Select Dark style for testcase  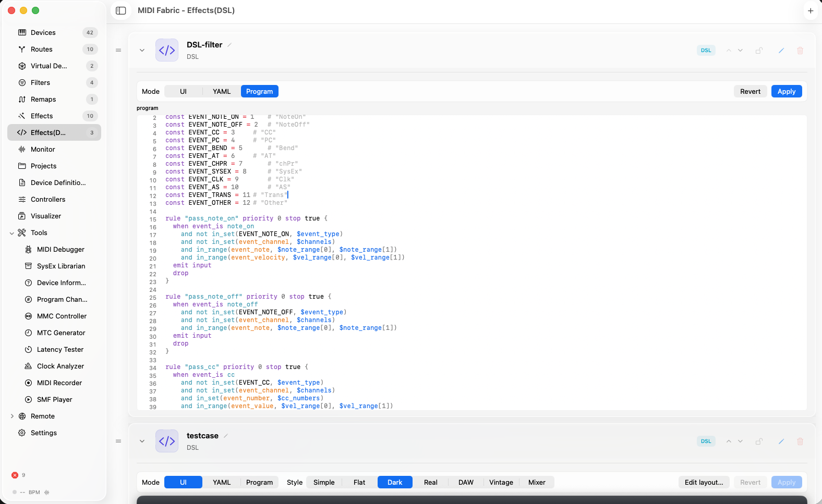pos(395,482)
